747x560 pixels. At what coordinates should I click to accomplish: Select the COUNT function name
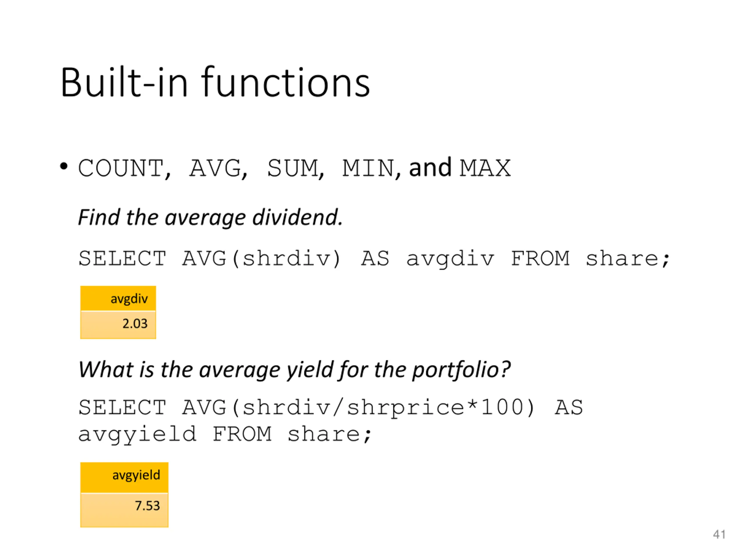pos(121,168)
